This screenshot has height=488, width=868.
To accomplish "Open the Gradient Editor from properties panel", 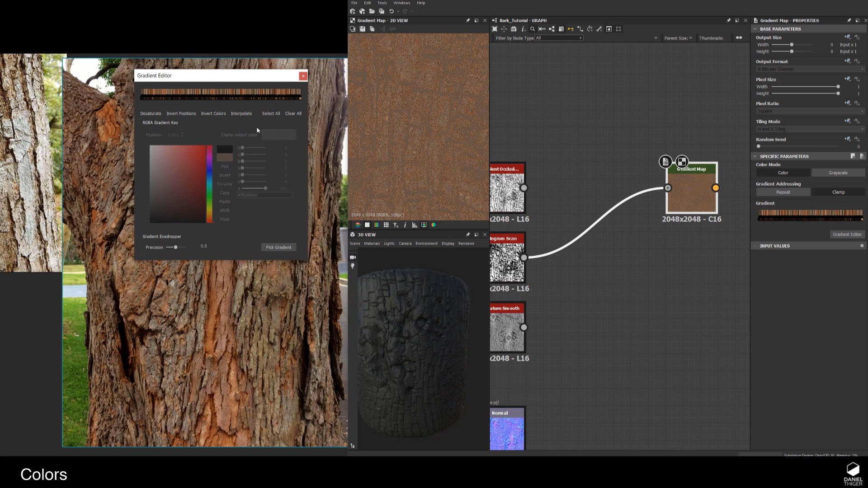I will (x=847, y=234).
